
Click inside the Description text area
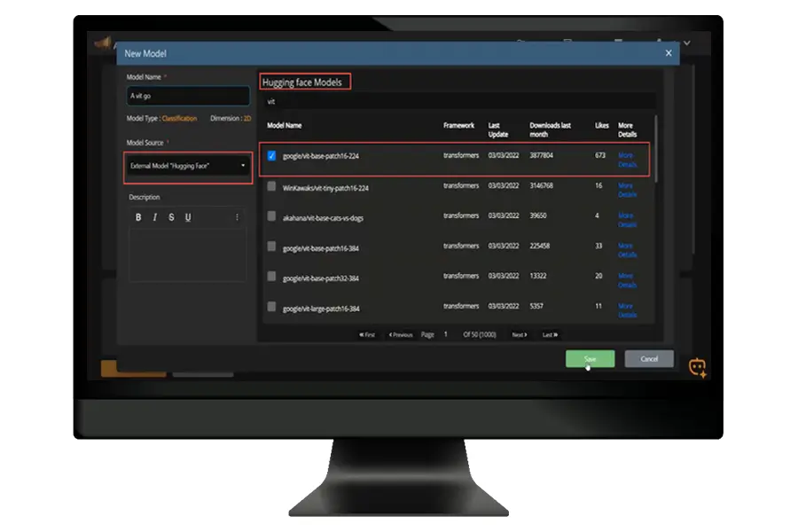pyautogui.click(x=187, y=254)
